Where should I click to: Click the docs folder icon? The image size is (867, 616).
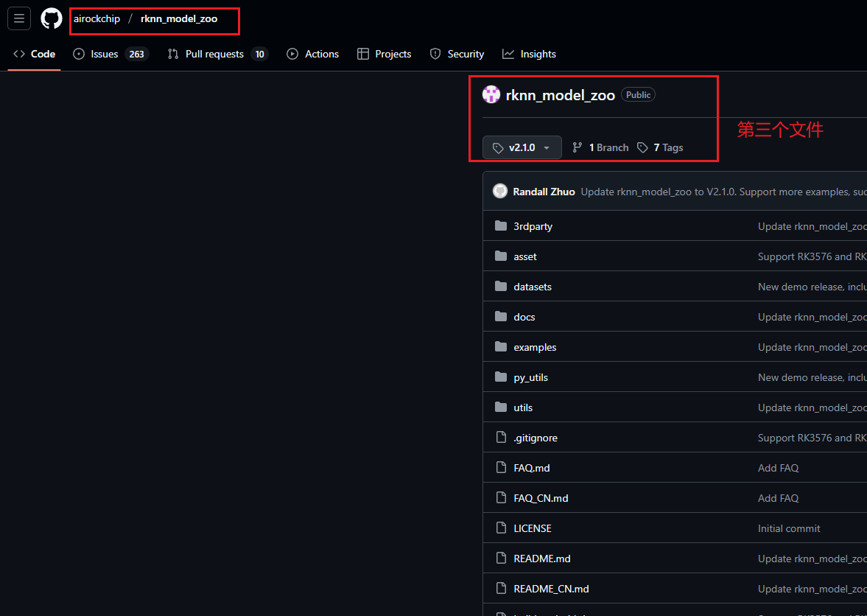tap(501, 316)
